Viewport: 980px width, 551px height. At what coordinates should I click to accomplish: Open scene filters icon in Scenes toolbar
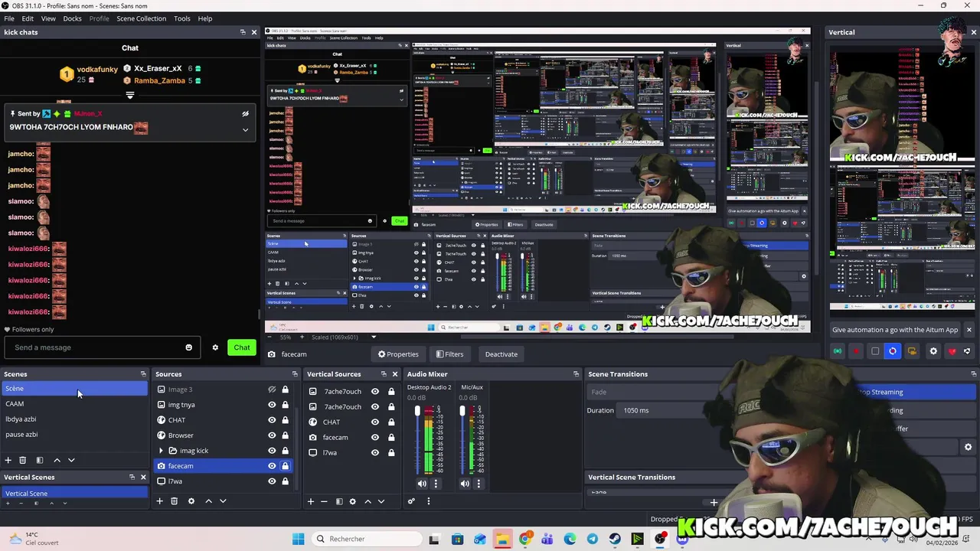pyautogui.click(x=40, y=460)
